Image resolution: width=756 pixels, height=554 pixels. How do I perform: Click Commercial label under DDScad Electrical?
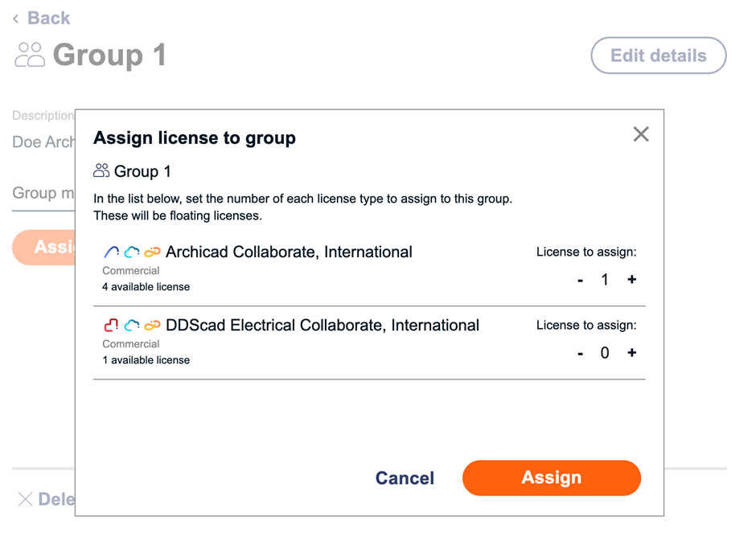click(x=130, y=344)
